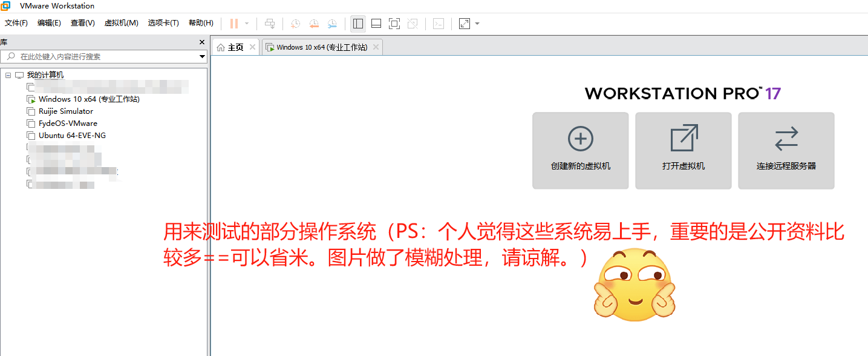The width and height of the screenshot is (868, 356).
Task: Click the send Ctrl+Alt+Del toolbar icon
Action: pyautogui.click(x=270, y=24)
